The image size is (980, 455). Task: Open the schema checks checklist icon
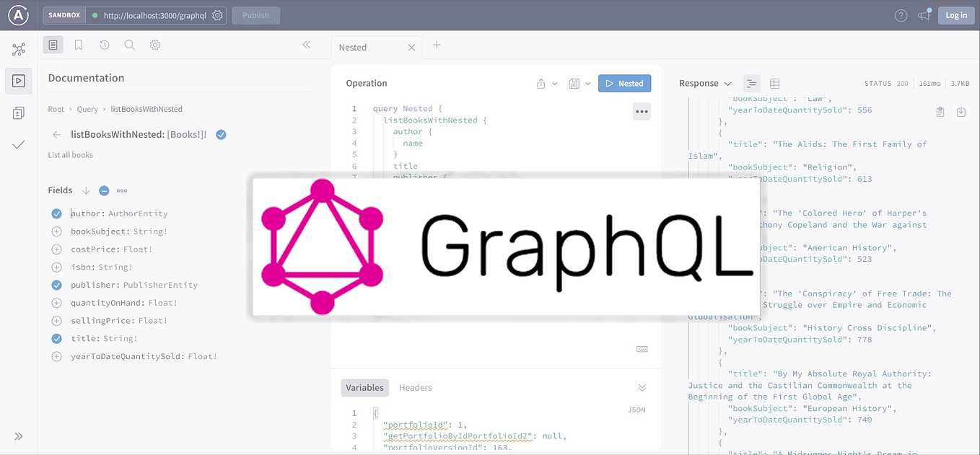point(19,144)
